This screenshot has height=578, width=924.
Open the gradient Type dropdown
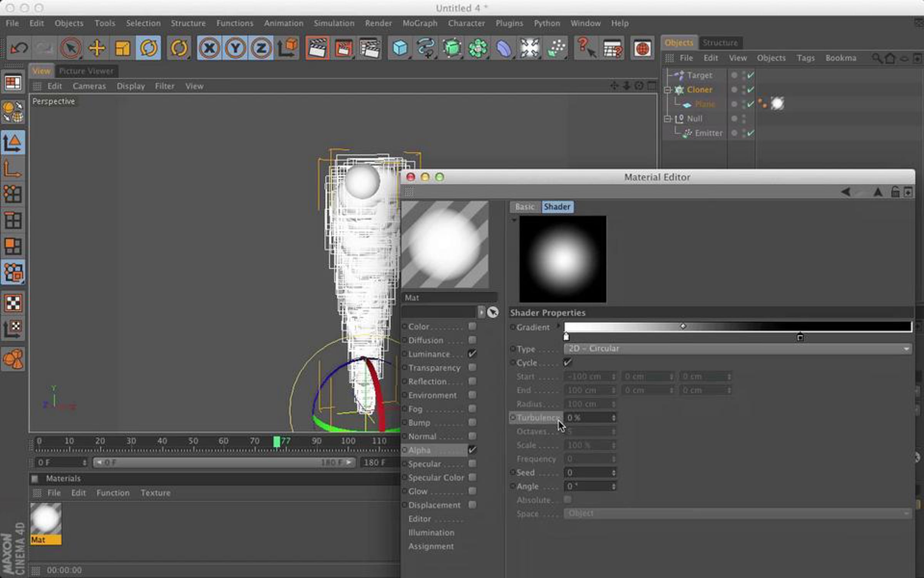[737, 349]
